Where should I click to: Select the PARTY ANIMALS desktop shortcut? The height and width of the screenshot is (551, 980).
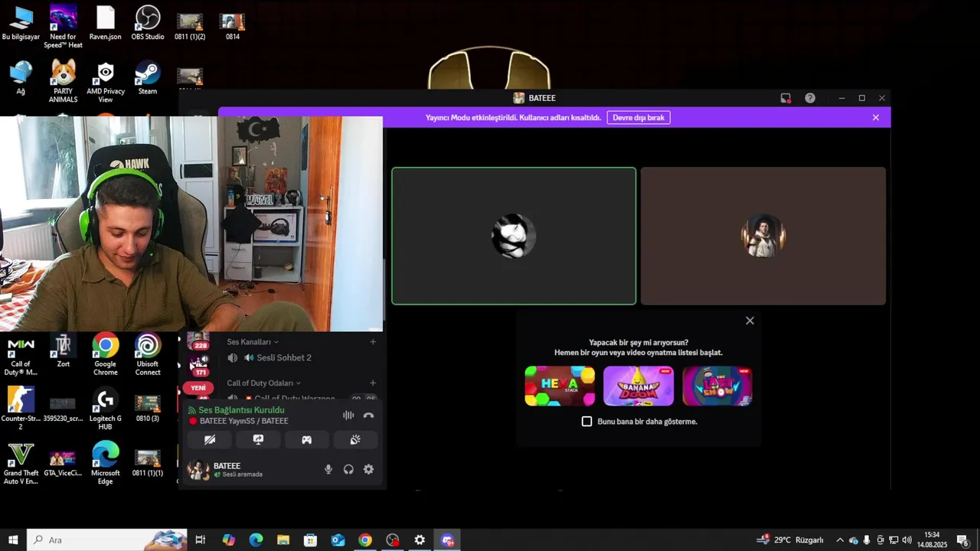[x=63, y=82]
